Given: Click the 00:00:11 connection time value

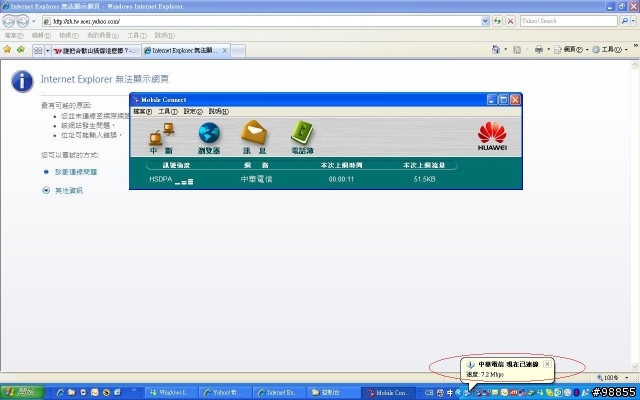Looking at the screenshot, I should click(341, 179).
